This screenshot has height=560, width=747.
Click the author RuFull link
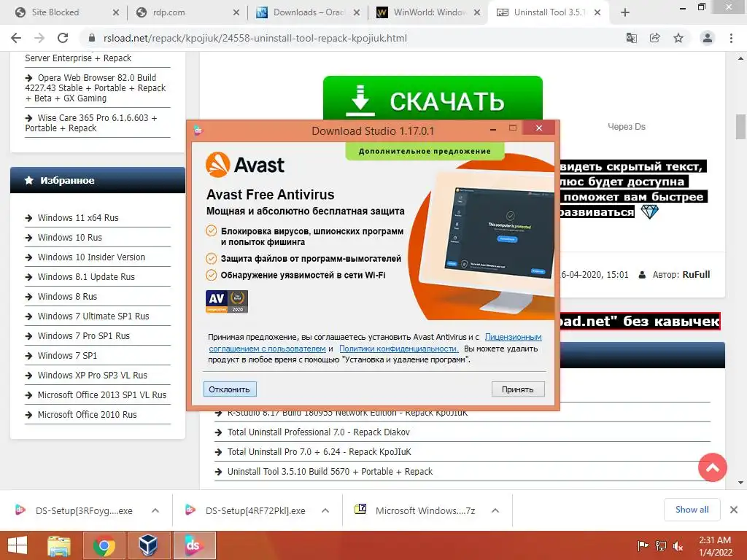pyautogui.click(x=696, y=274)
